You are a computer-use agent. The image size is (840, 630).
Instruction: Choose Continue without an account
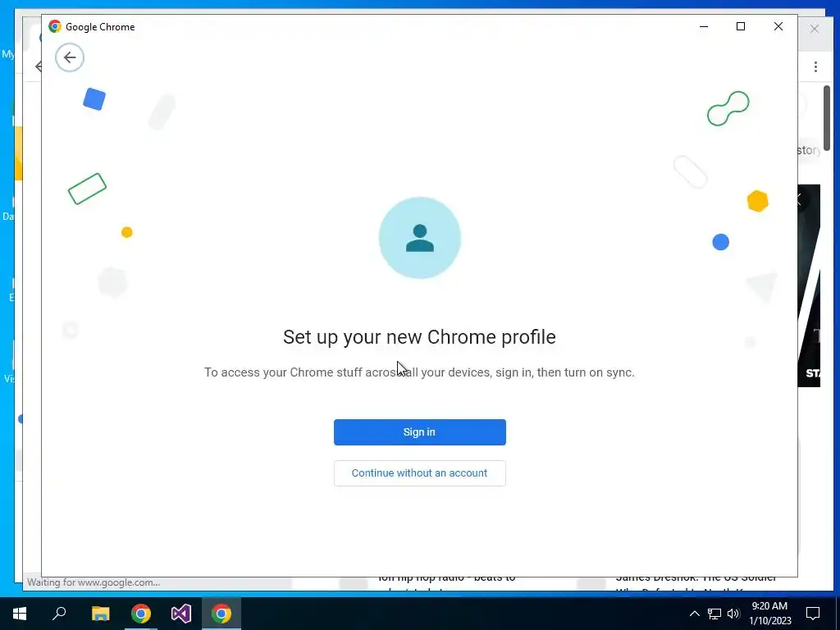pos(419,473)
